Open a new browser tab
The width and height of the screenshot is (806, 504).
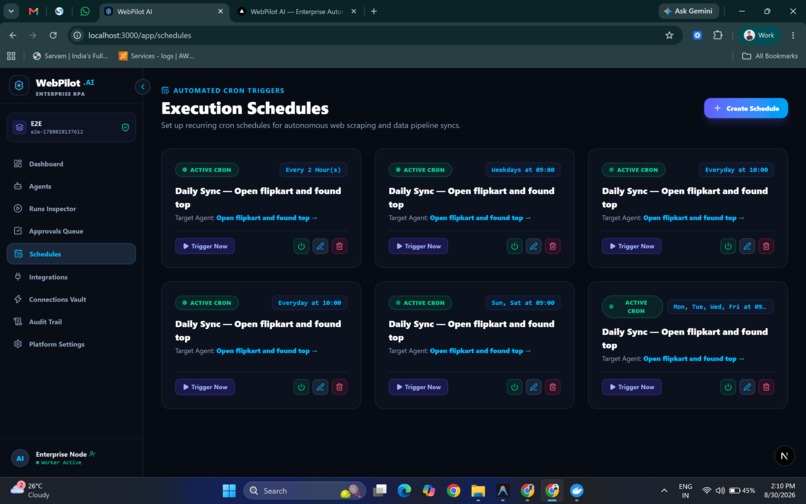click(374, 11)
